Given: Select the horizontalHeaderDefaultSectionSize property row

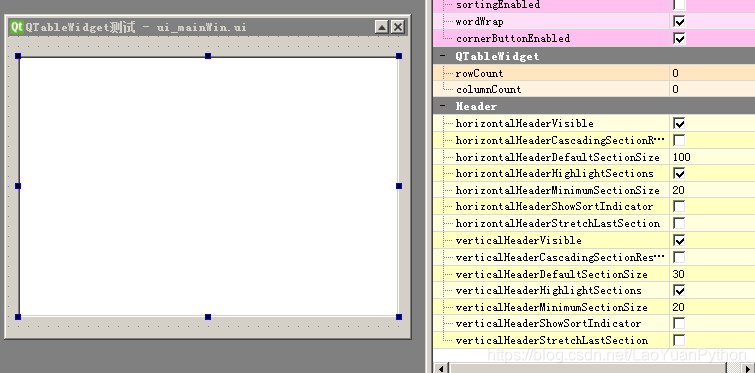Looking at the screenshot, I should [594, 157].
